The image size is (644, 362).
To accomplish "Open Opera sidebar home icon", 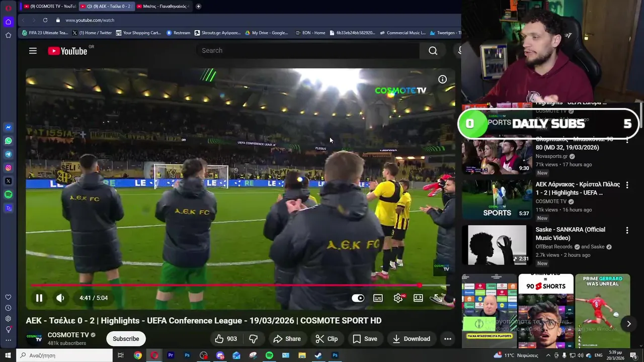I will (8, 22).
